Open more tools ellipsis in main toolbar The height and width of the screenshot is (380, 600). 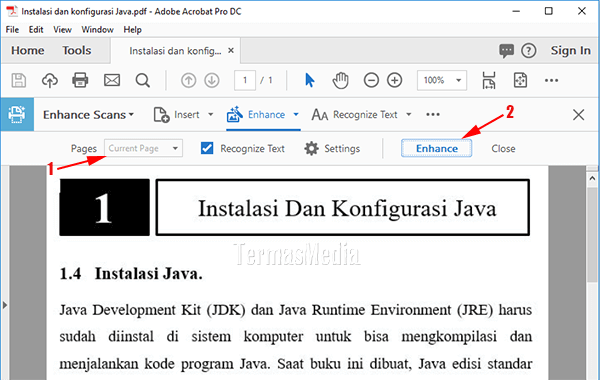[x=551, y=80]
